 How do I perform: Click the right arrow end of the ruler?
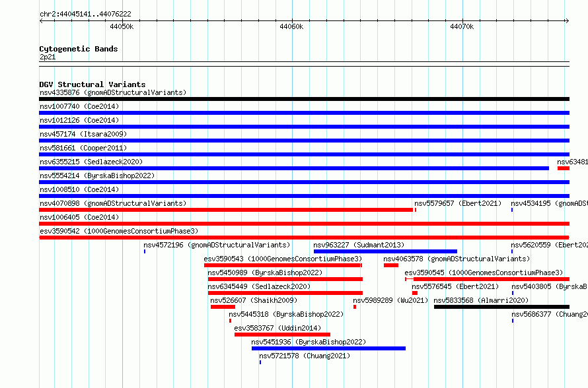(567, 21)
